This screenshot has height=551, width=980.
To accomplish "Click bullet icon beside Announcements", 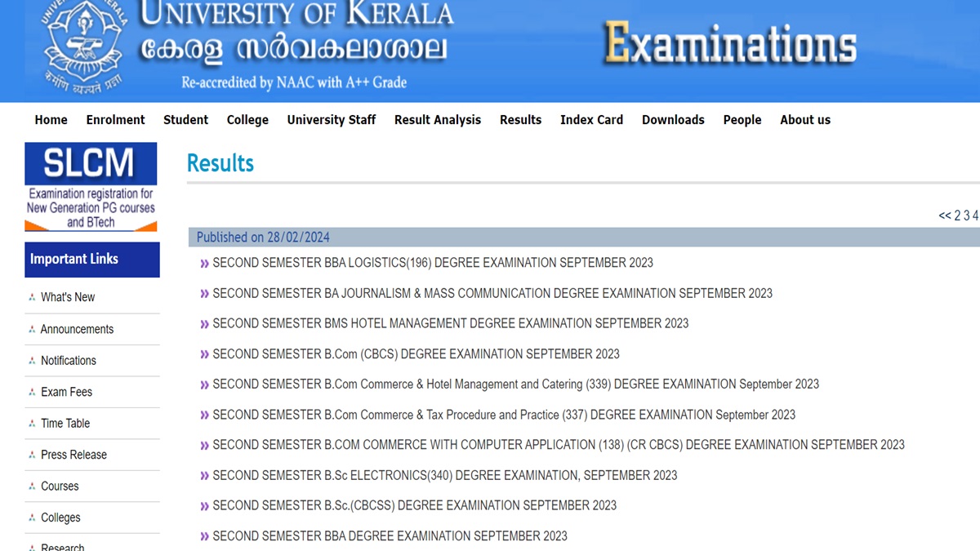I will point(32,330).
